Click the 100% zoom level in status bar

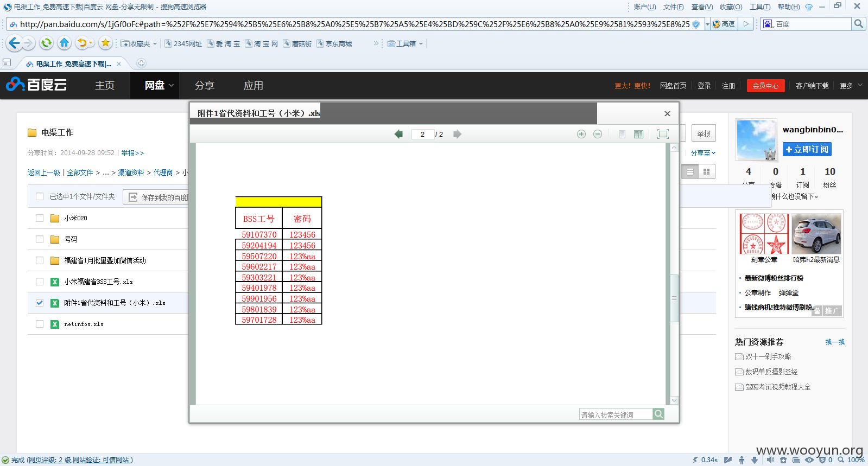856,459
